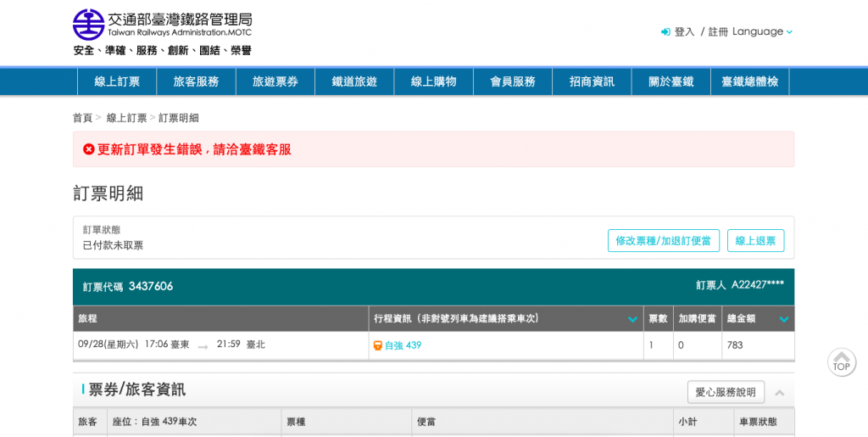Go to 首頁 in the breadcrumb
The width and height of the screenshot is (868, 437).
(x=82, y=118)
